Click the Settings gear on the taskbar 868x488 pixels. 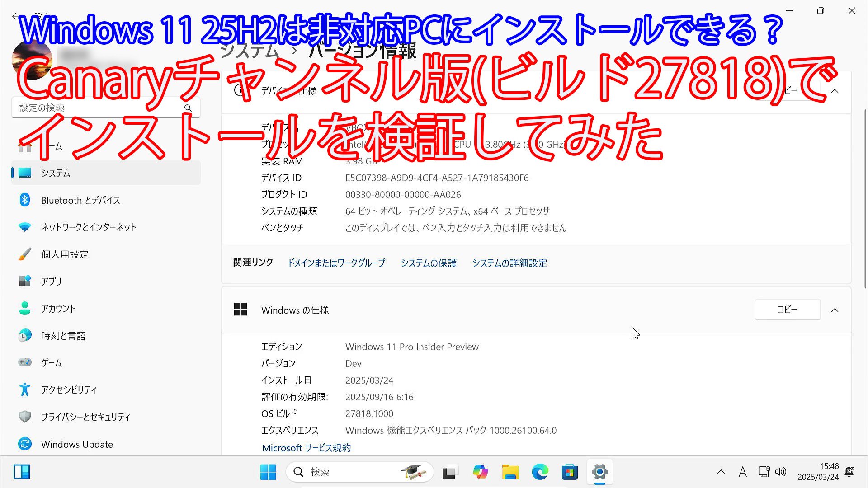600,472
